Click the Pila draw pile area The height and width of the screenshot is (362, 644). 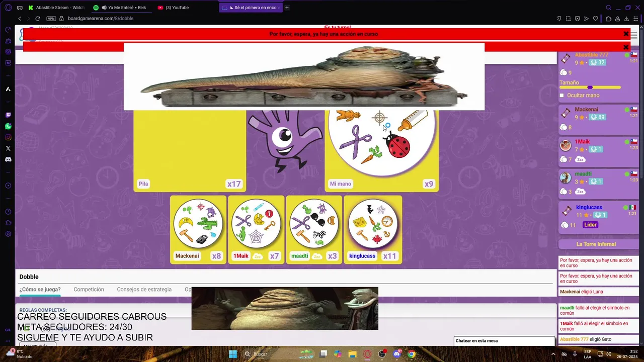pos(190,151)
